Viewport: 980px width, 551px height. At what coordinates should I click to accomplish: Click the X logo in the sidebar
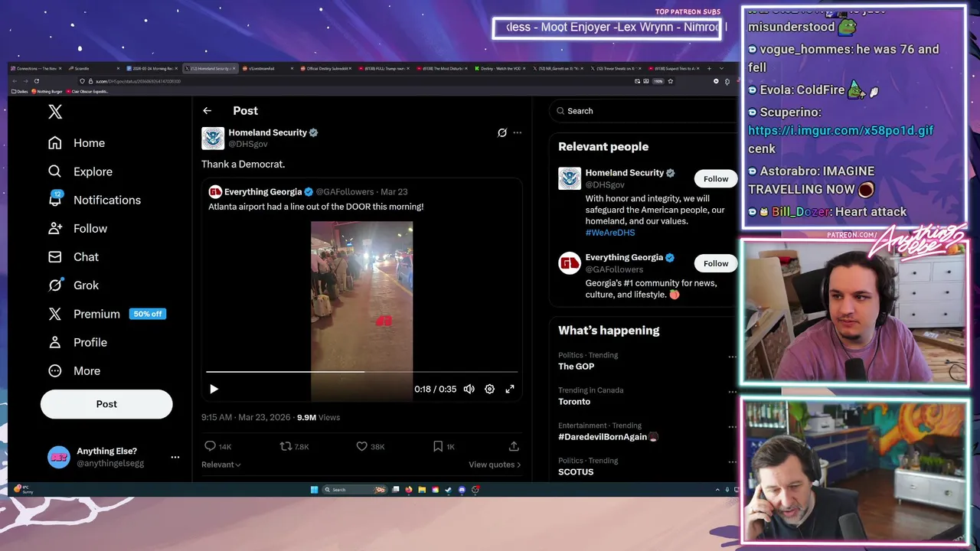(x=55, y=112)
